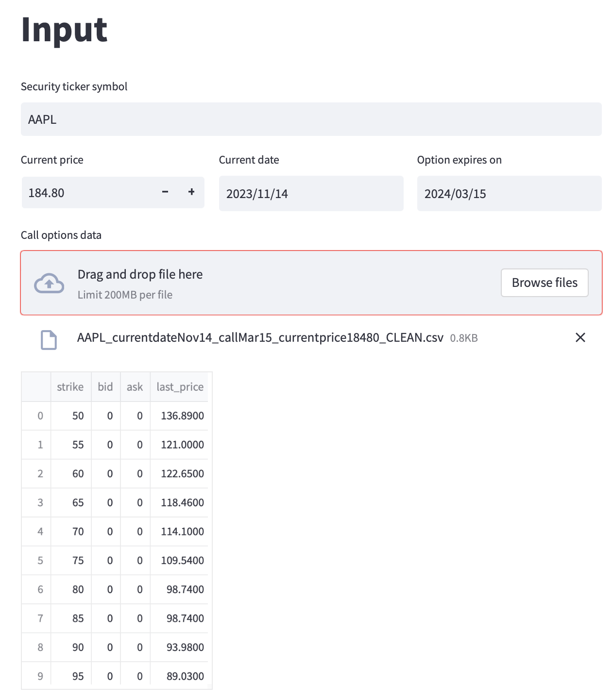Click the cloud upload icon
Viewport: 613px width, 700px height.
click(49, 283)
